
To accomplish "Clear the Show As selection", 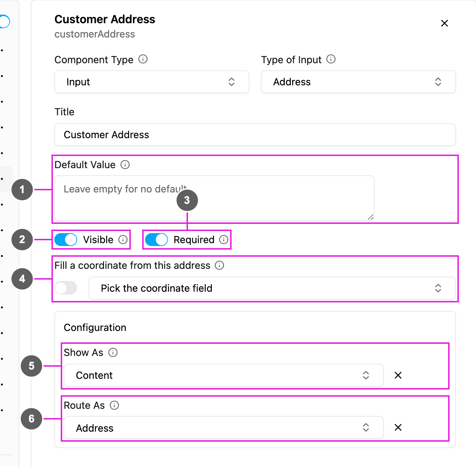I will [398, 375].
